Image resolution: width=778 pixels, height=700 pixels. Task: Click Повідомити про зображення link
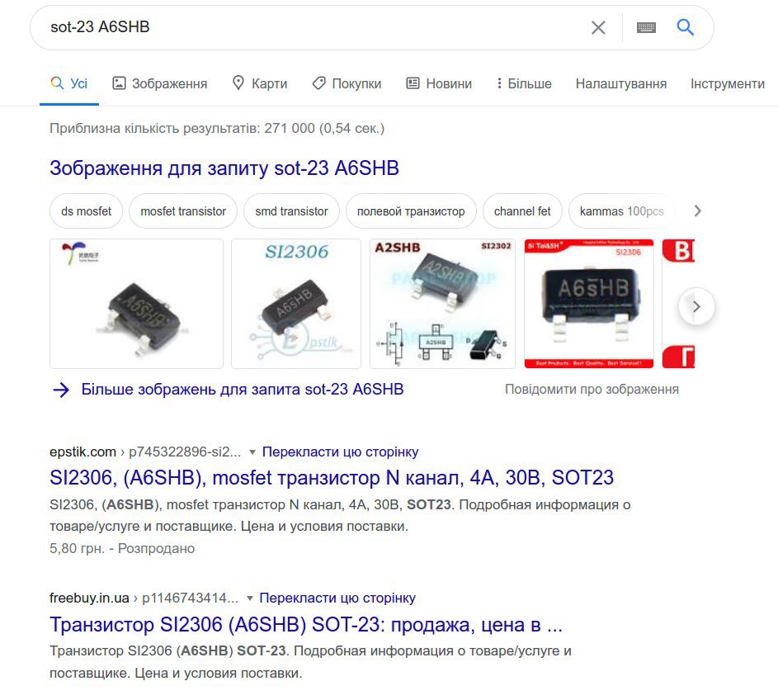(592, 390)
